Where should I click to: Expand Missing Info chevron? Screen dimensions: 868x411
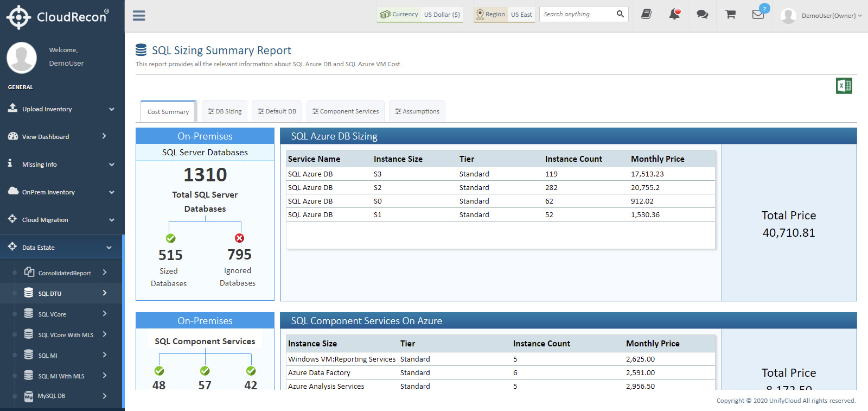112,165
